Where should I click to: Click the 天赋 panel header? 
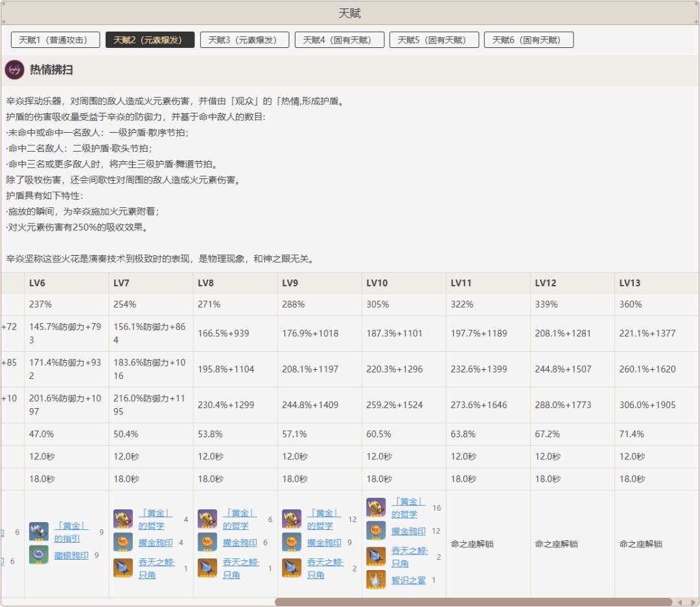[349, 13]
